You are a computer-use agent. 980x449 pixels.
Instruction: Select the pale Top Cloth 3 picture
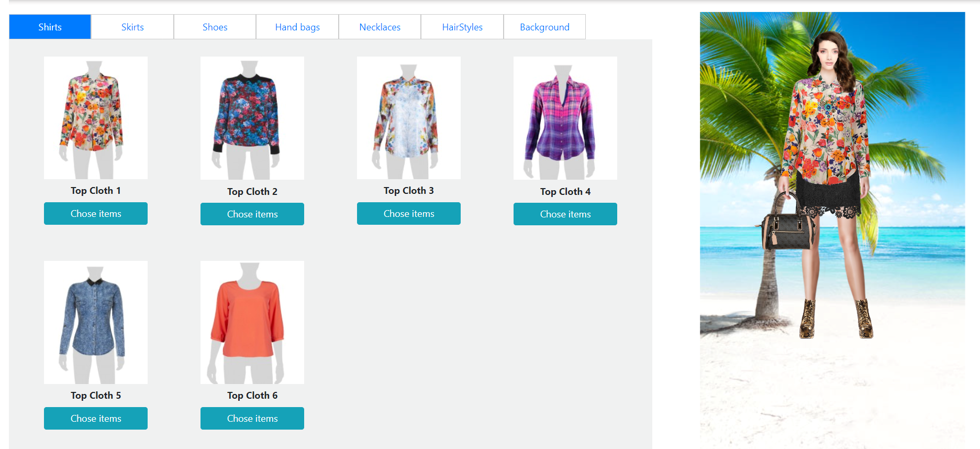pos(409,118)
